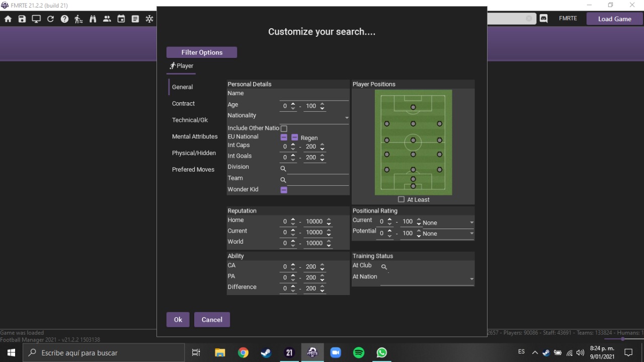Click the Division search magnifier icon
Screen dimensions: 644x362
(283, 169)
